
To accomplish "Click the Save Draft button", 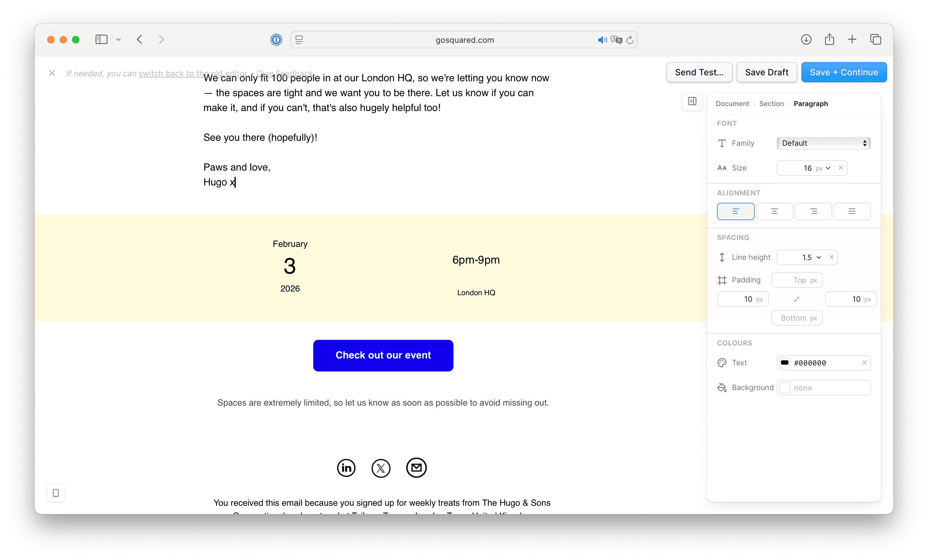I will tap(766, 72).
